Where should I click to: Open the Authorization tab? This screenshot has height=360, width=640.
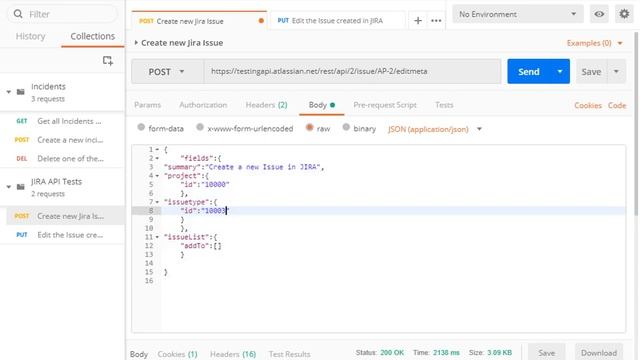pyautogui.click(x=203, y=105)
